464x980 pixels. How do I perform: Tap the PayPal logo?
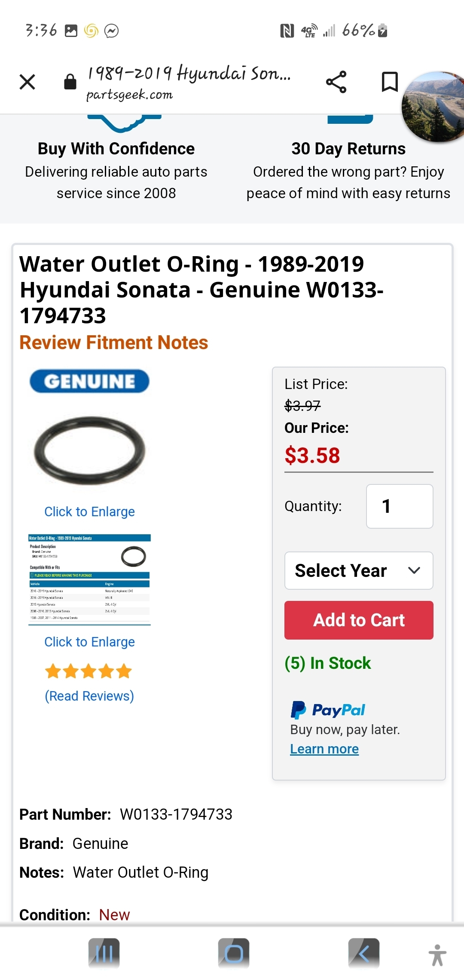click(x=328, y=710)
